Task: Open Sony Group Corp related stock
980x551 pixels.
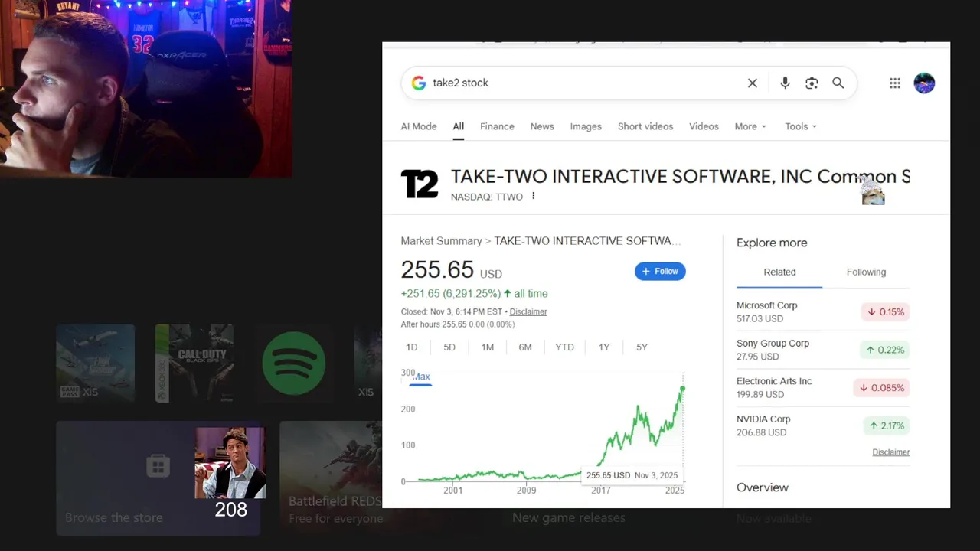Action: 823,350
